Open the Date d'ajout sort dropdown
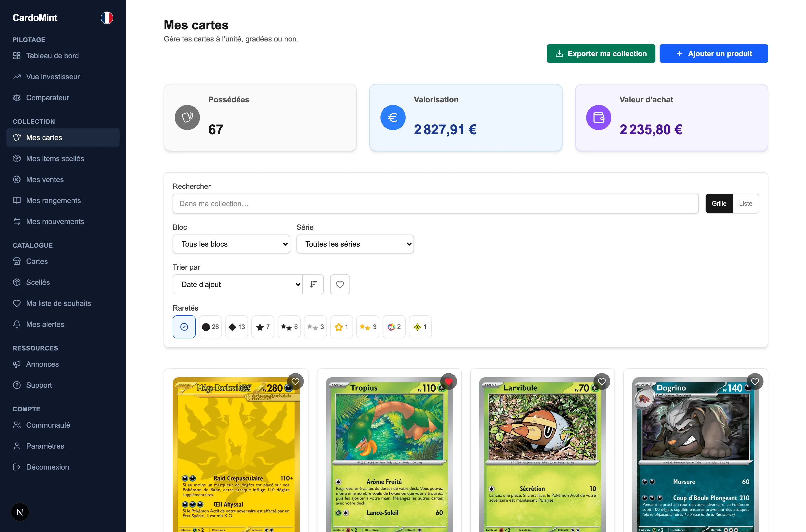Viewport: 806px width, 532px height. pyautogui.click(x=237, y=284)
